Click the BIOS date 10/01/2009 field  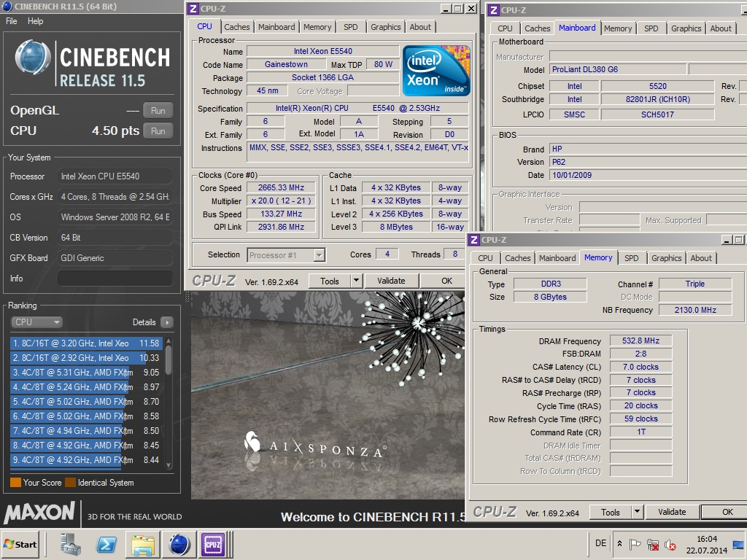click(649, 175)
